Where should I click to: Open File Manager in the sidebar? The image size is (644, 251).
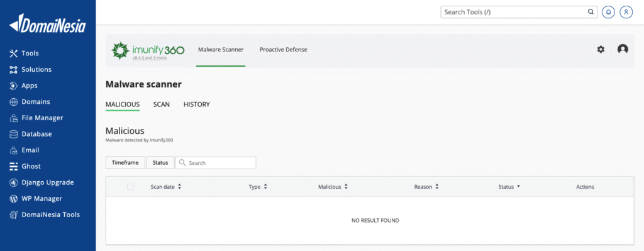coord(42,118)
